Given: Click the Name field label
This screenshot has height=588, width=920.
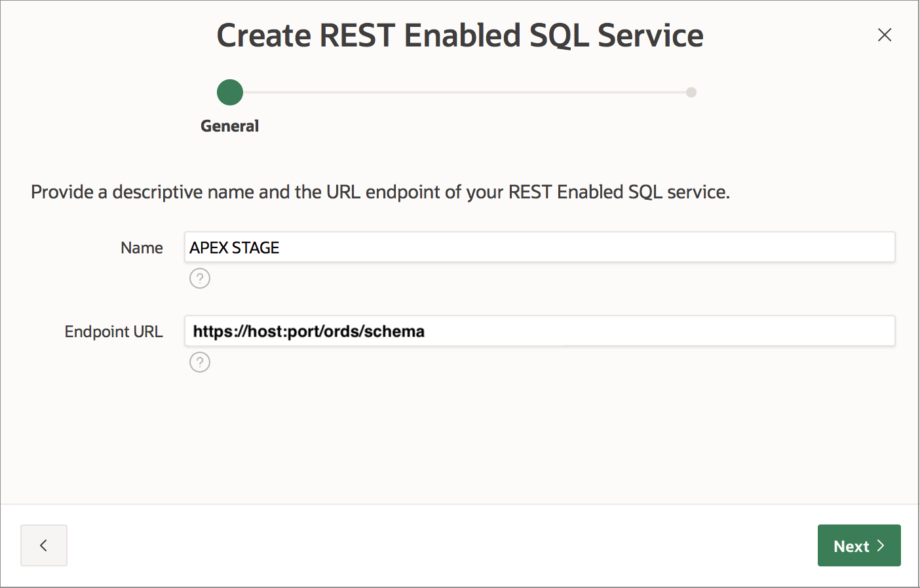Looking at the screenshot, I should coord(142,248).
